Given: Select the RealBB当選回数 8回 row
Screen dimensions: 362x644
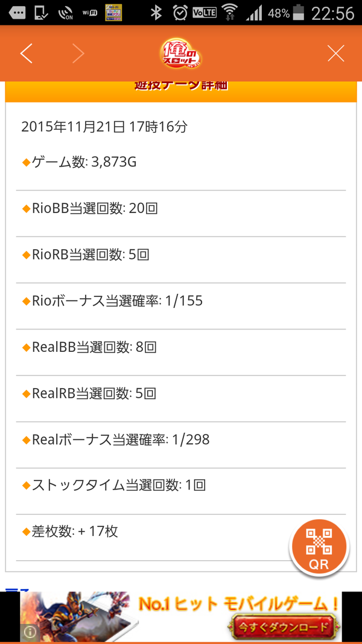Looking at the screenshot, I should pyautogui.click(x=181, y=348).
